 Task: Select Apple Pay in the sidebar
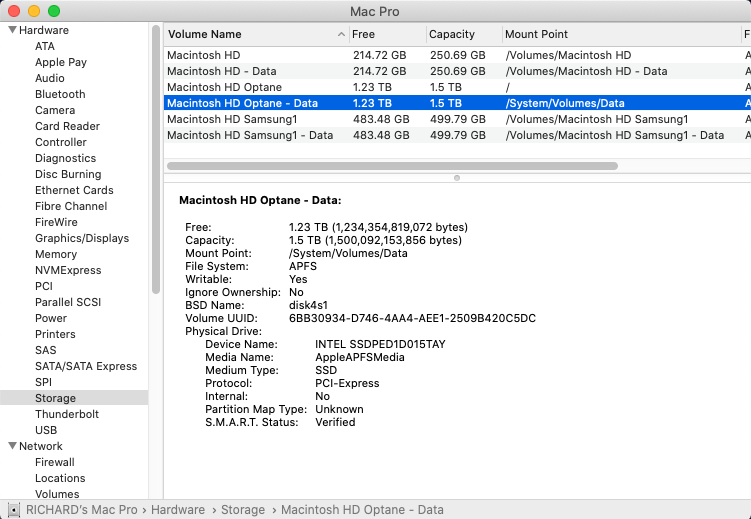click(61, 62)
